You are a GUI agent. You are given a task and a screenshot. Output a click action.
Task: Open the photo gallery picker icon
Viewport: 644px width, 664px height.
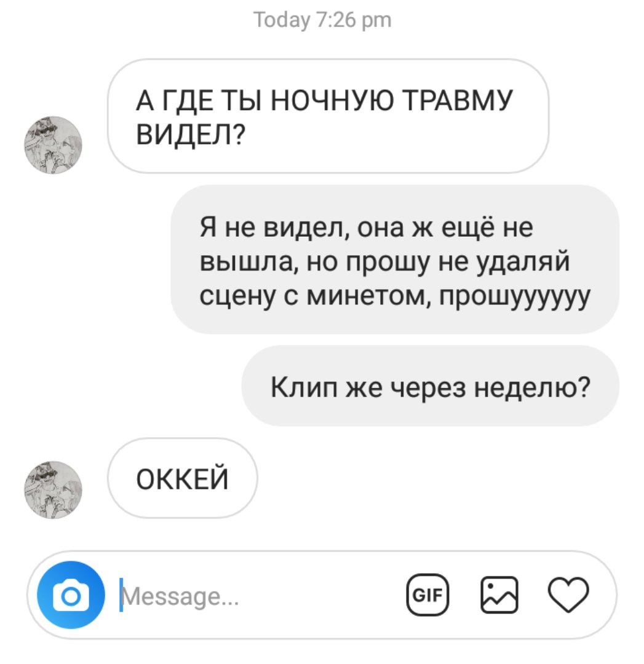pos(499,595)
